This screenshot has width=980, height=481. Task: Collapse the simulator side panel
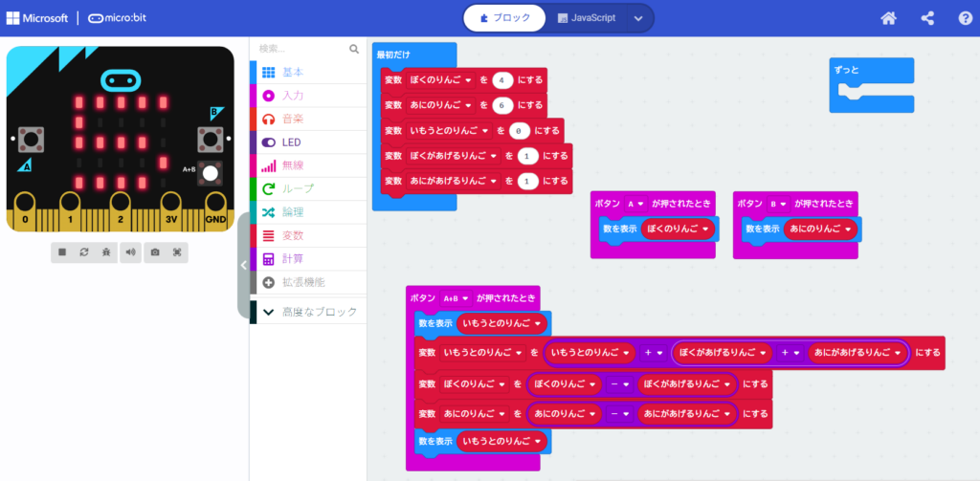(x=243, y=265)
